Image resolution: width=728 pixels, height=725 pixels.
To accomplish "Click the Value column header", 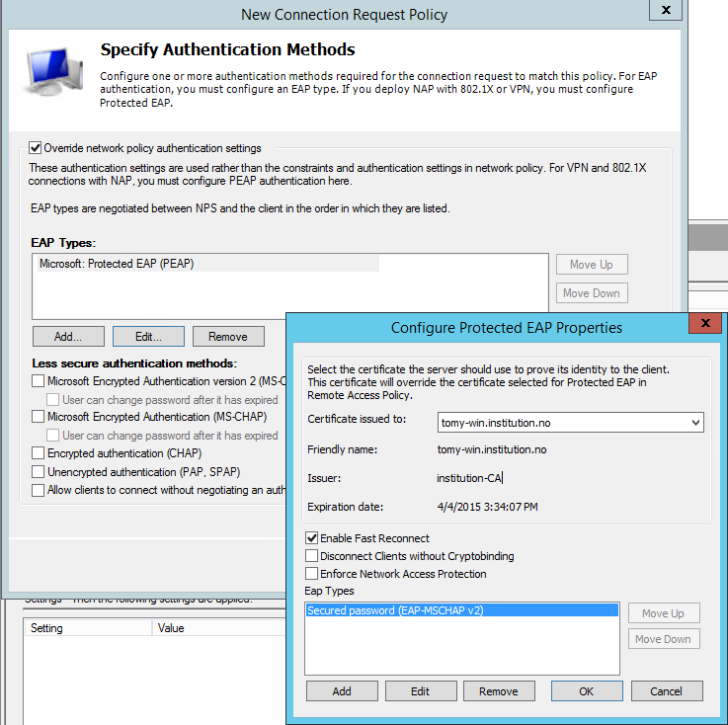I will pos(218,628).
